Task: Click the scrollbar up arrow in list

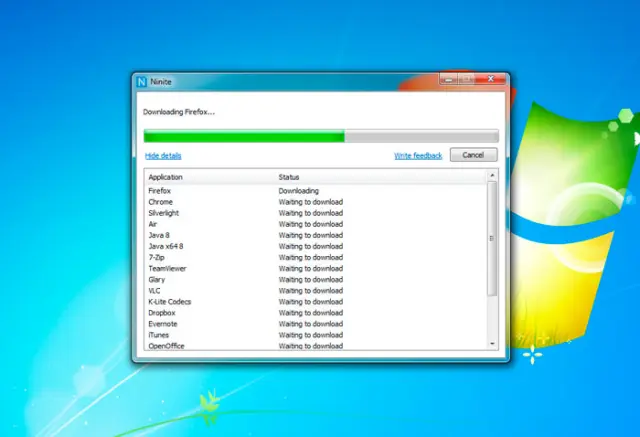Action: 491,176
